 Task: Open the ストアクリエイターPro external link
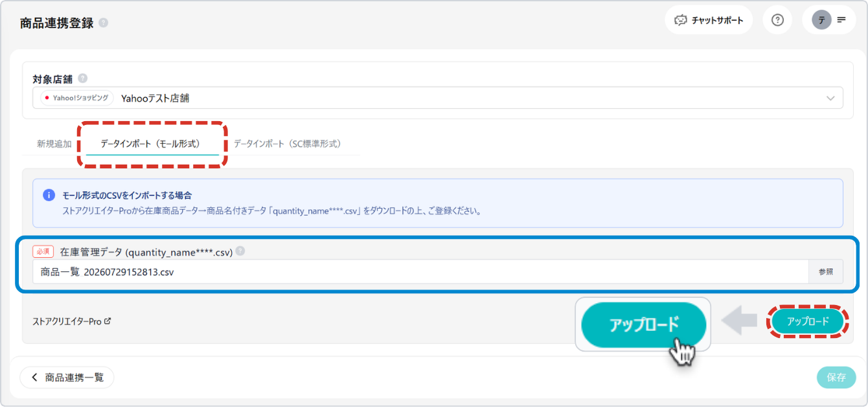pyautogui.click(x=72, y=321)
